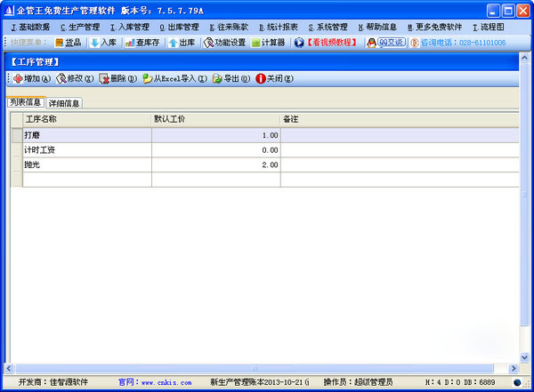Open the 统计报表 menu

click(279, 28)
